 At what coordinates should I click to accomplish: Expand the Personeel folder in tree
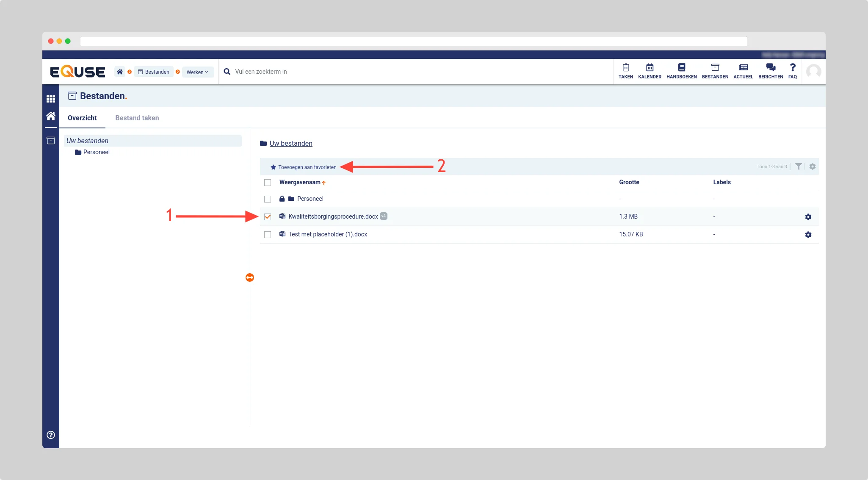[x=96, y=152]
